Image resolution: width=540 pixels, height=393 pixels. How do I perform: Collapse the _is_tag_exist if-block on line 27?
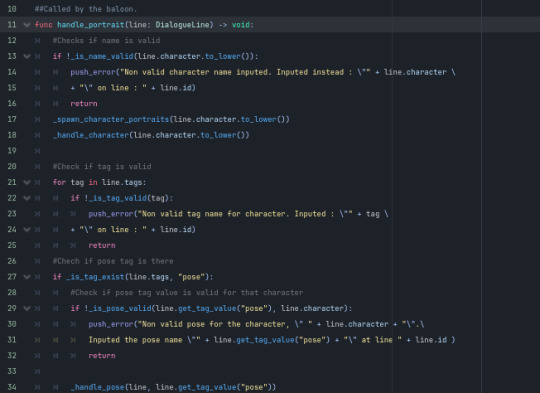27,277
